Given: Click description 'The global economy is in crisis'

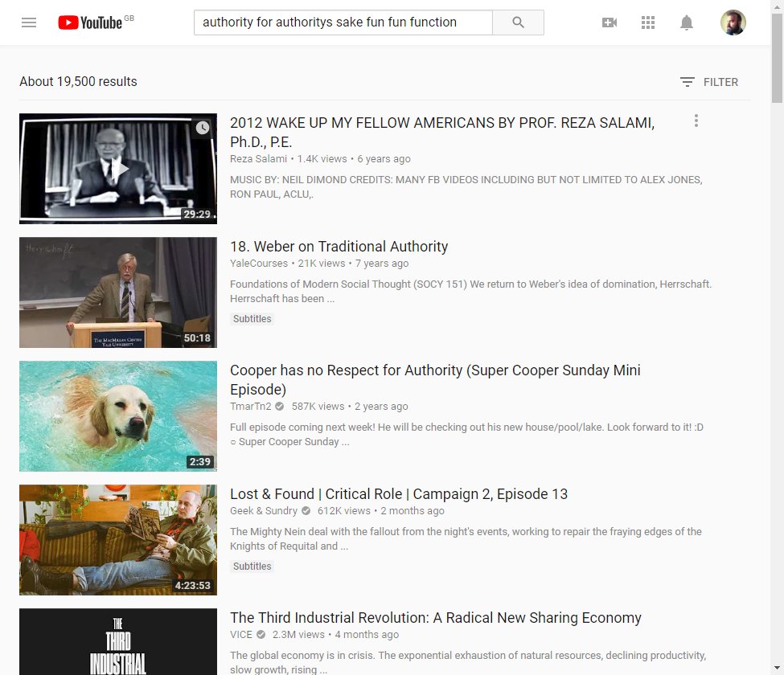Looking at the screenshot, I should coord(468,662).
